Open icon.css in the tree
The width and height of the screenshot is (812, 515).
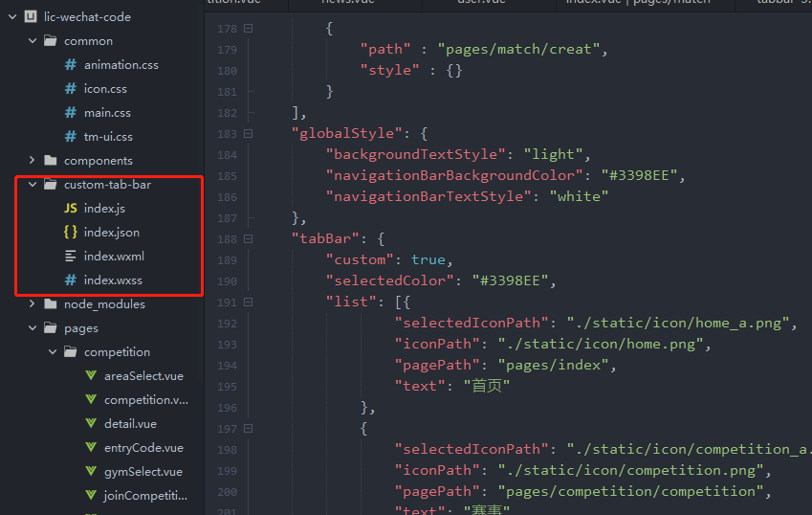(x=105, y=89)
